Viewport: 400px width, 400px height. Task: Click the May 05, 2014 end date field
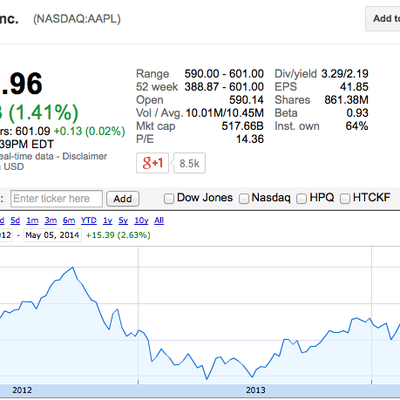coord(52,235)
